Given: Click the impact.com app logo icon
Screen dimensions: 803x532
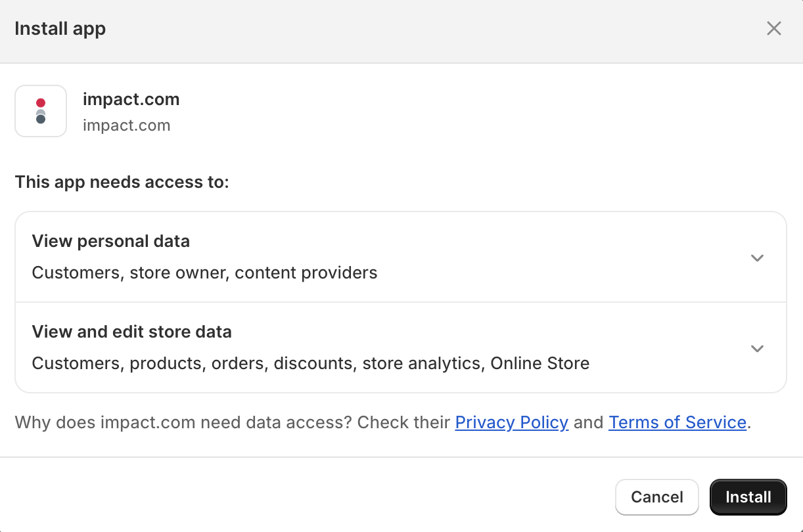Looking at the screenshot, I should point(41,111).
